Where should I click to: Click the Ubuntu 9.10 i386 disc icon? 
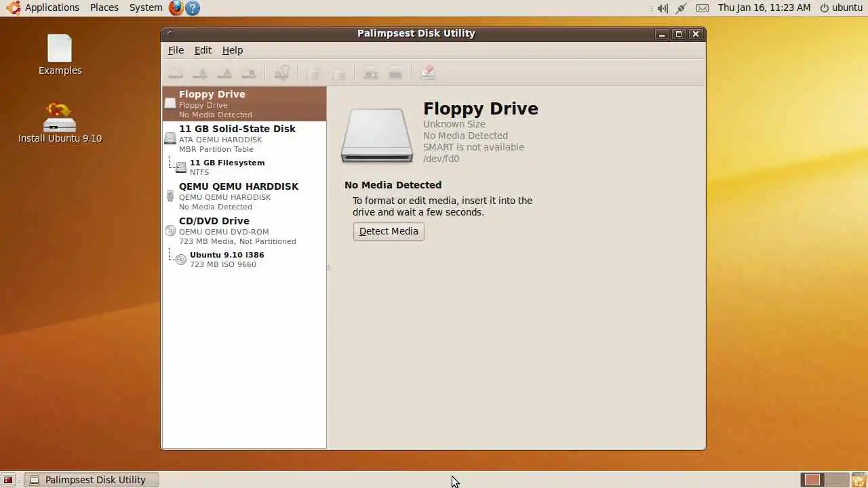[181, 260]
